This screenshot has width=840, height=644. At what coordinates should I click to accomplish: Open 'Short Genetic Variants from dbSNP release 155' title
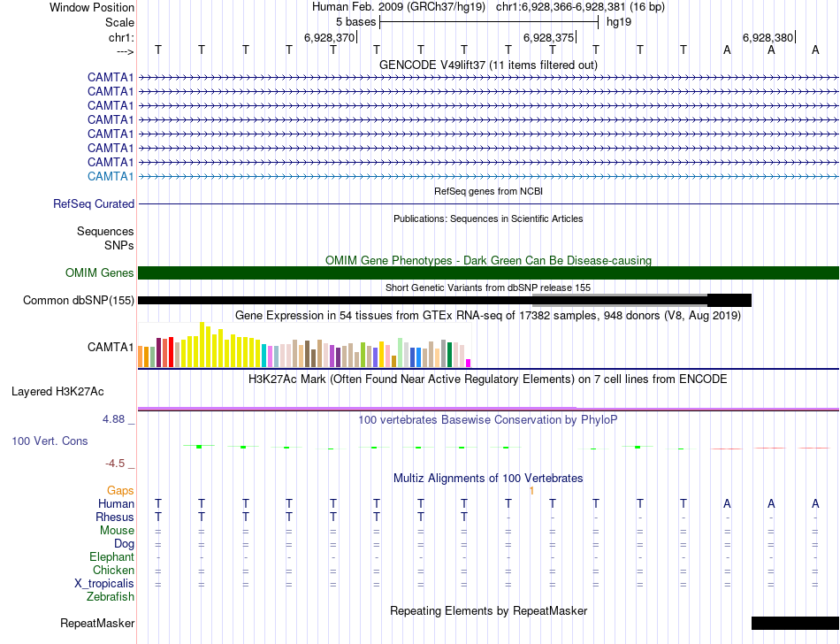point(488,287)
